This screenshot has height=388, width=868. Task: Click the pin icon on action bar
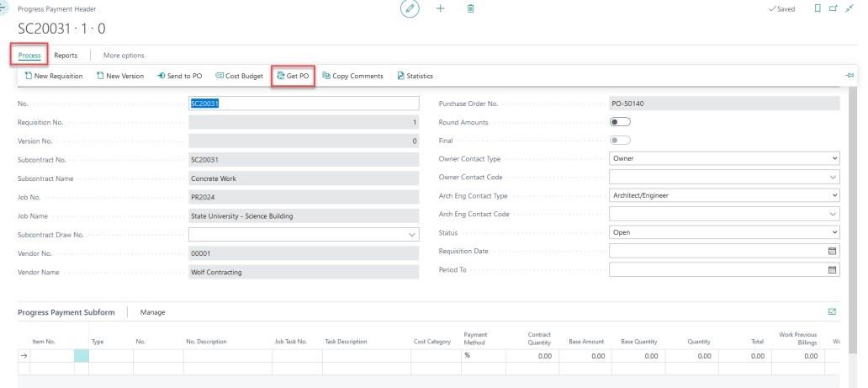pos(849,76)
